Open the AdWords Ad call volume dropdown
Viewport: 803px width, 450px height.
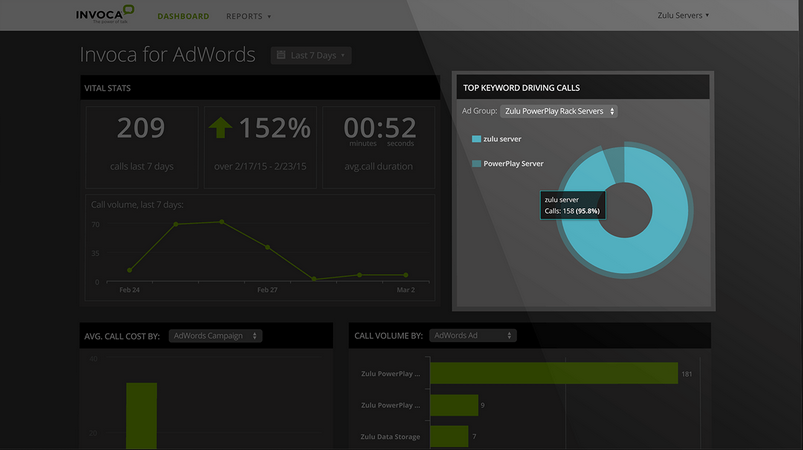[473, 335]
